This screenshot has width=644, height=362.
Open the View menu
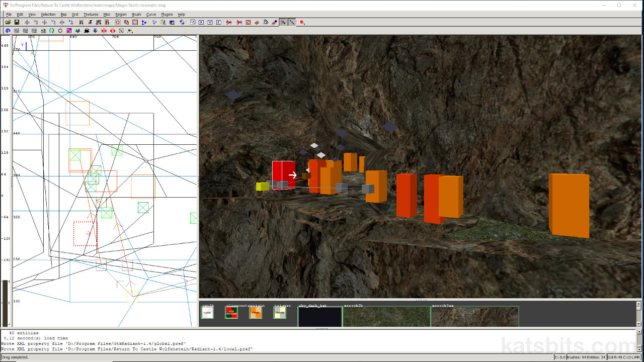tap(32, 15)
